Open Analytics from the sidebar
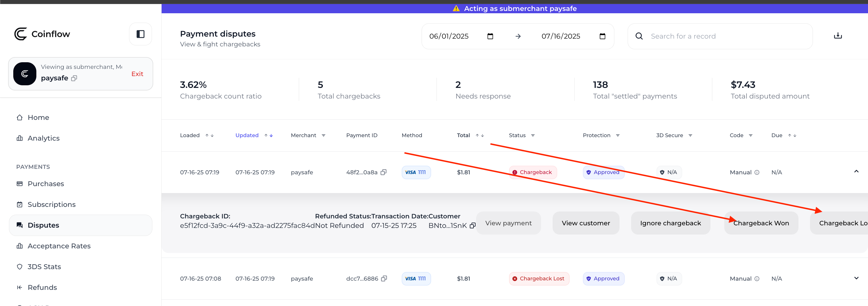The image size is (868, 306). (x=44, y=138)
